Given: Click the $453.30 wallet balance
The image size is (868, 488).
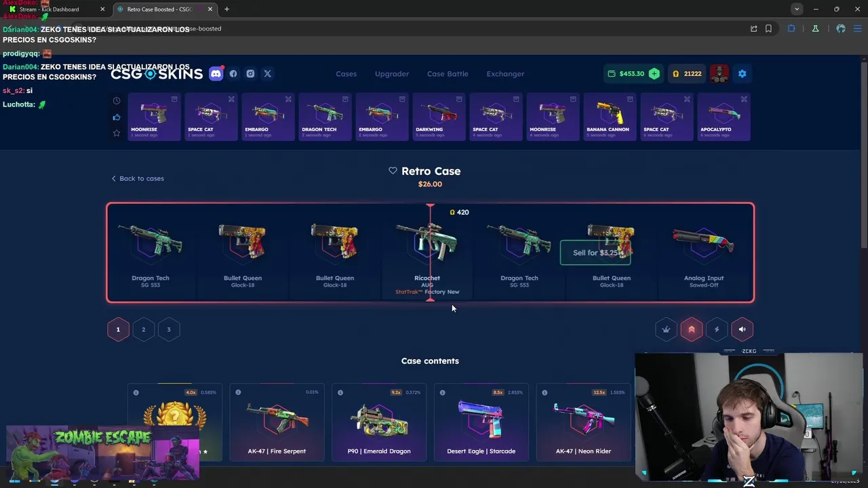Looking at the screenshot, I should (631, 74).
